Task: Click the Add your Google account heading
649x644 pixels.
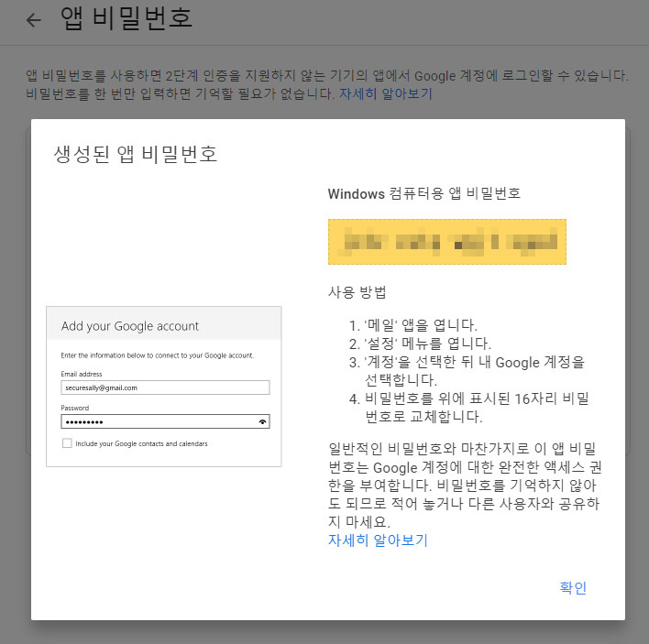Action: [x=129, y=325]
